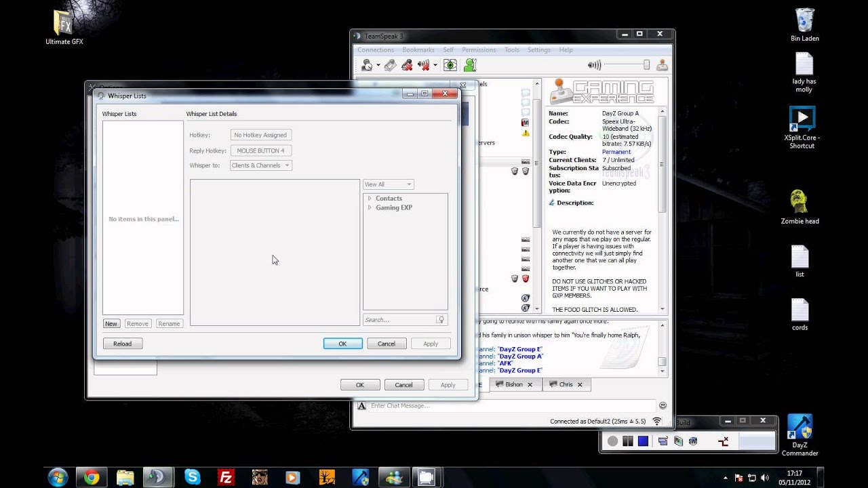Click the blue stop square in toolbar

pyautogui.click(x=643, y=441)
